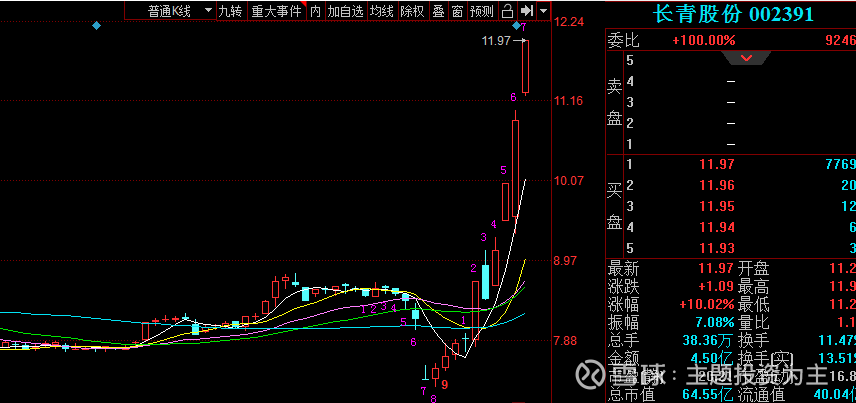
Task: Click the lock icon in chart toolbar
Action: [507, 10]
